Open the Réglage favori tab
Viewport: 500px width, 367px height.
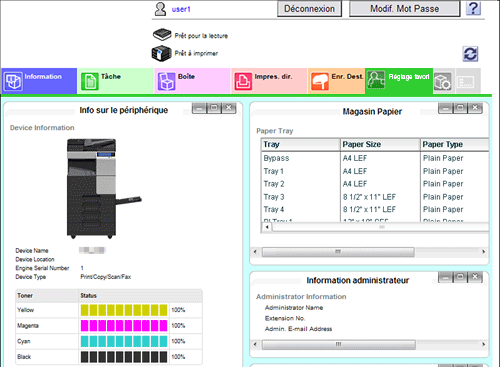[399, 81]
